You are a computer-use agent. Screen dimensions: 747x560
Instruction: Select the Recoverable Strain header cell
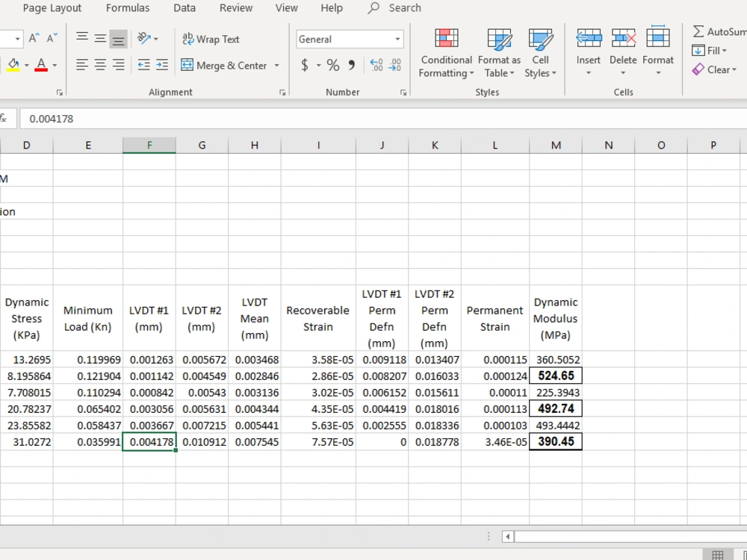pos(318,318)
